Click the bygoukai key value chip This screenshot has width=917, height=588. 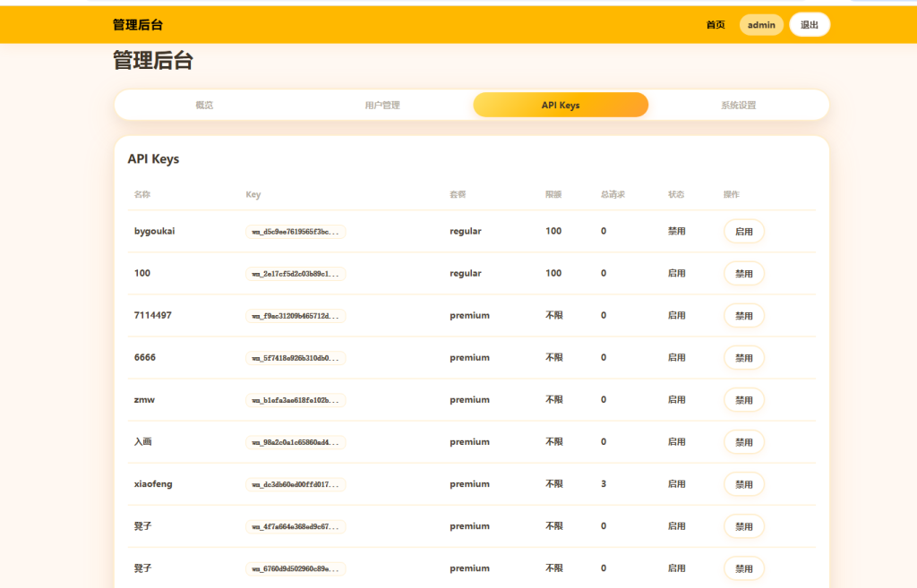coord(296,232)
